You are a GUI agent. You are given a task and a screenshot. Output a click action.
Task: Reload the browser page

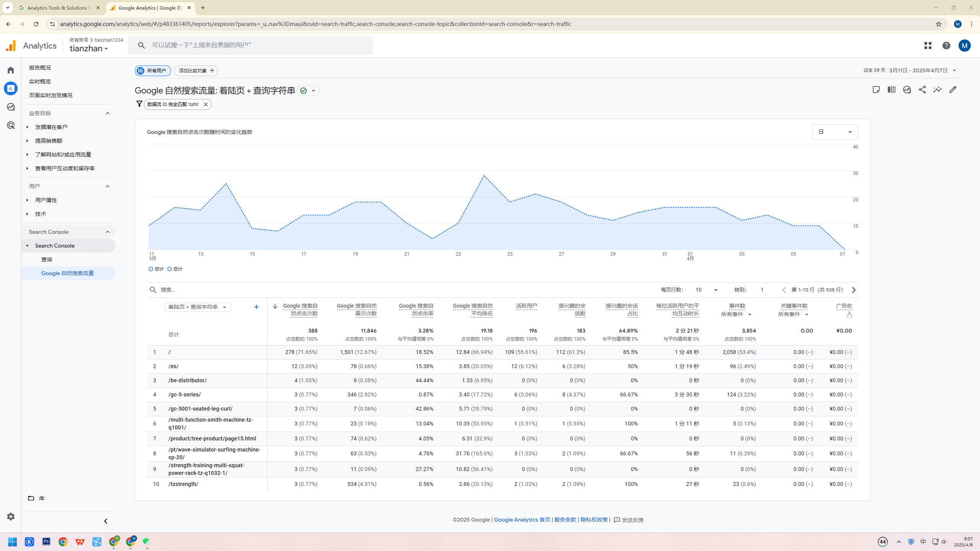click(36, 24)
